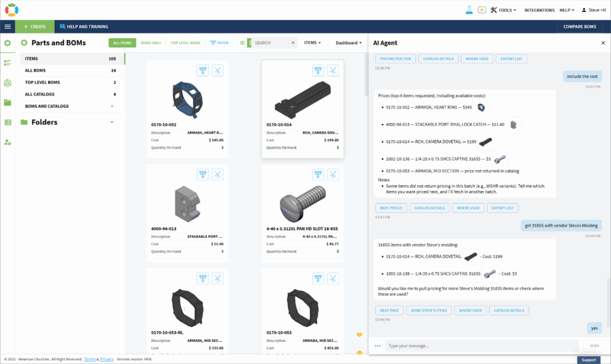Switch view to BOMs Only
This screenshot has height=364, width=611.
(150, 43)
